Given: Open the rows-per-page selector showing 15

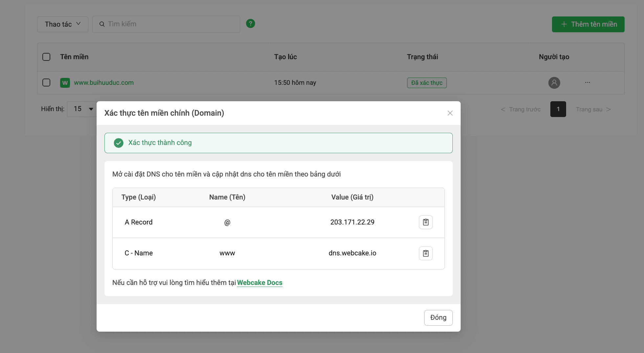Looking at the screenshot, I should pyautogui.click(x=81, y=109).
